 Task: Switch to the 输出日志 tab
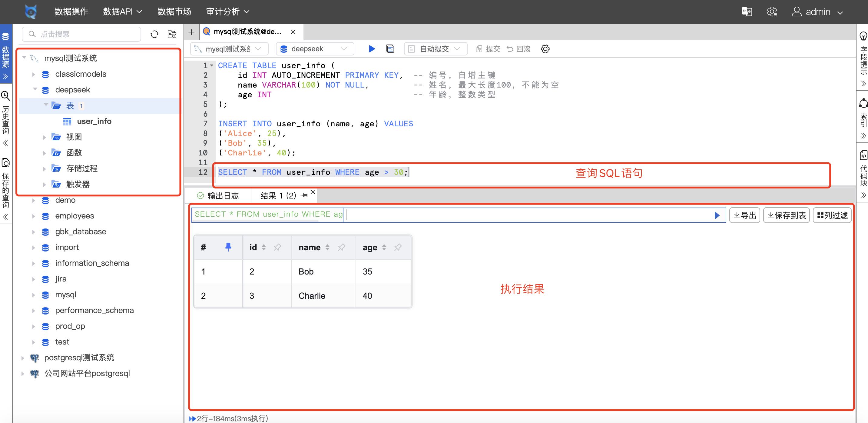[222, 195]
